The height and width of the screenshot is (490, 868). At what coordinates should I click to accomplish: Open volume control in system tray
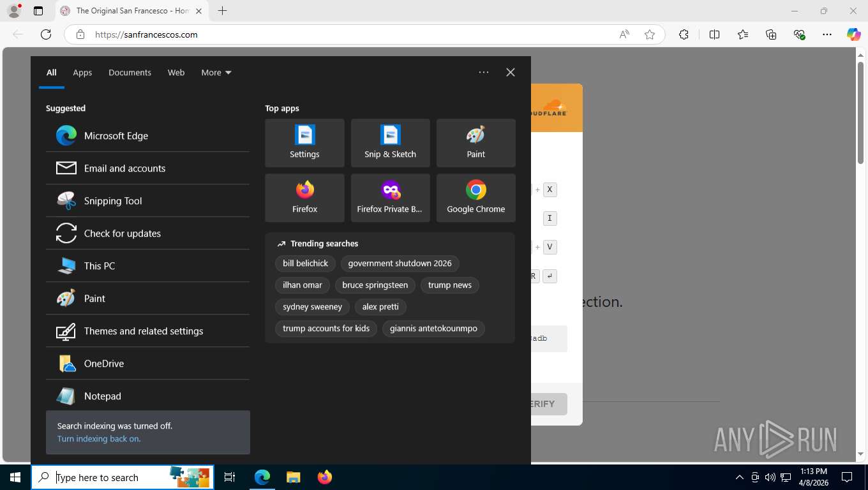[770, 477]
